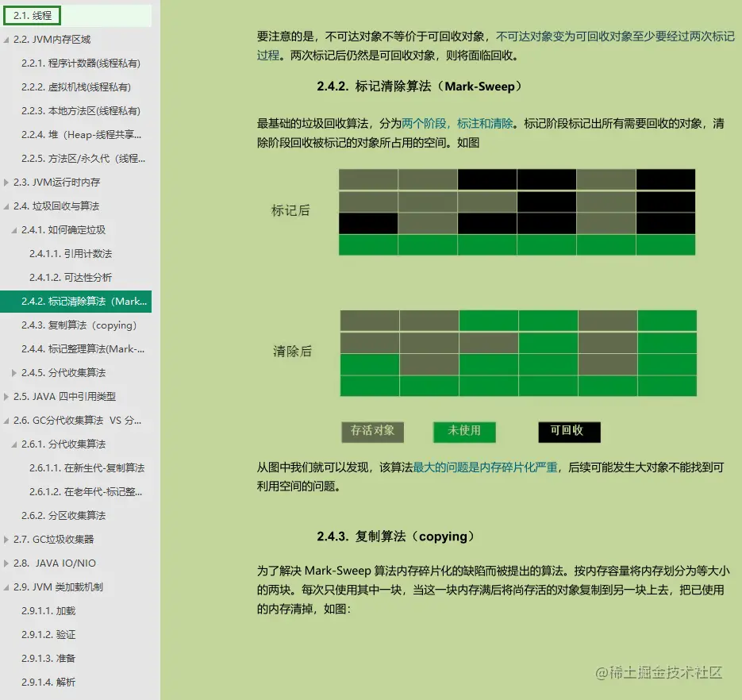Open 2.3. JVM运行时内存 bookmark
Viewport: 742px width, 700px height.
point(57,183)
